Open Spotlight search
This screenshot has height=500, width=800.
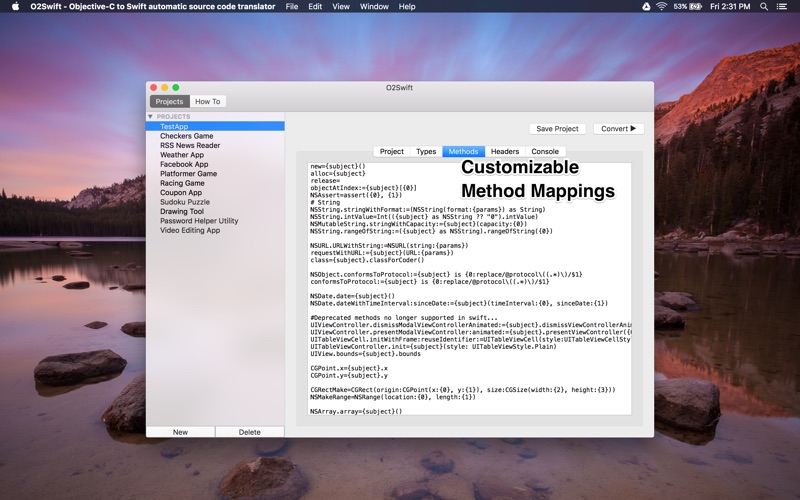[764, 7]
